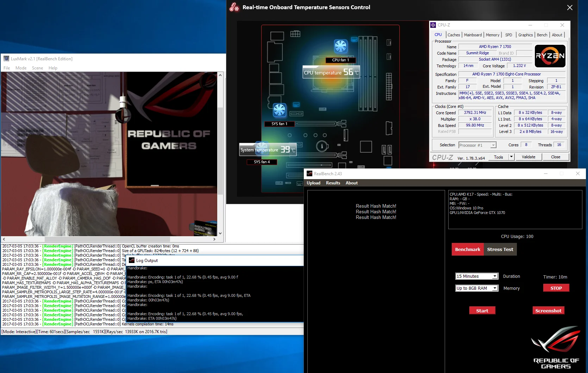588x373 pixels.
Task: Click LuxMark render vertical scrollbar down arrow
Action: 220,233
